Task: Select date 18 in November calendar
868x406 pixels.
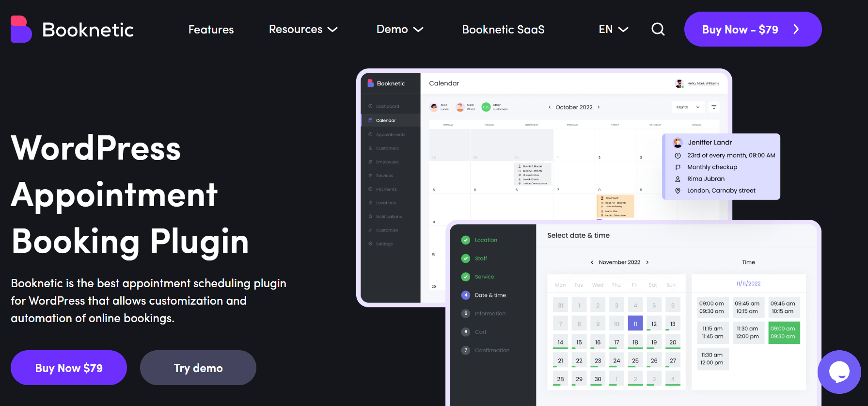Action: point(635,342)
